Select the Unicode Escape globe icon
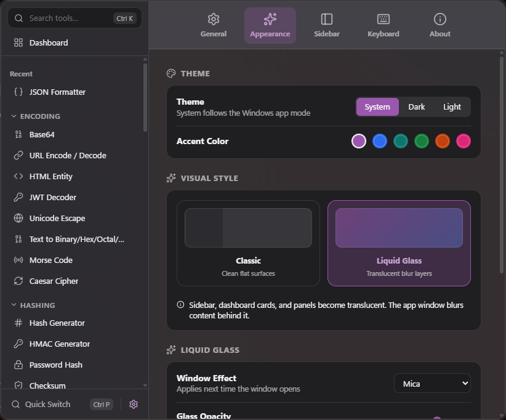 coord(18,218)
